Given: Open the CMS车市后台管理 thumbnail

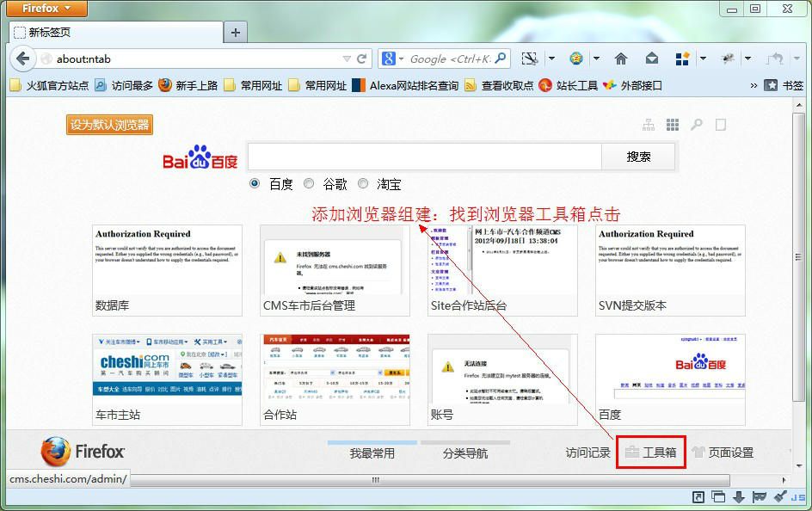Looking at the screenshot, I should (x=335, y=270).
